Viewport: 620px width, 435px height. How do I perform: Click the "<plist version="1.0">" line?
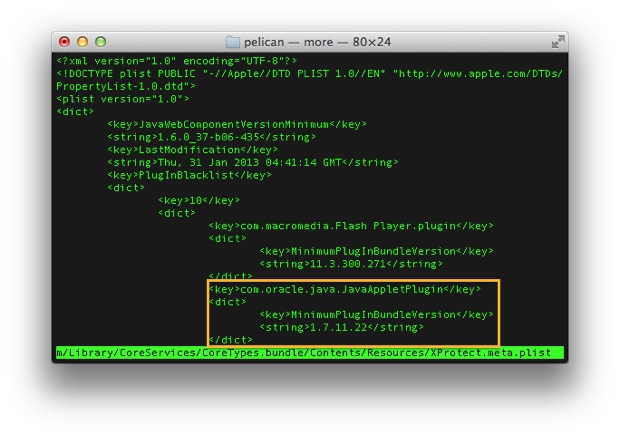123,99
